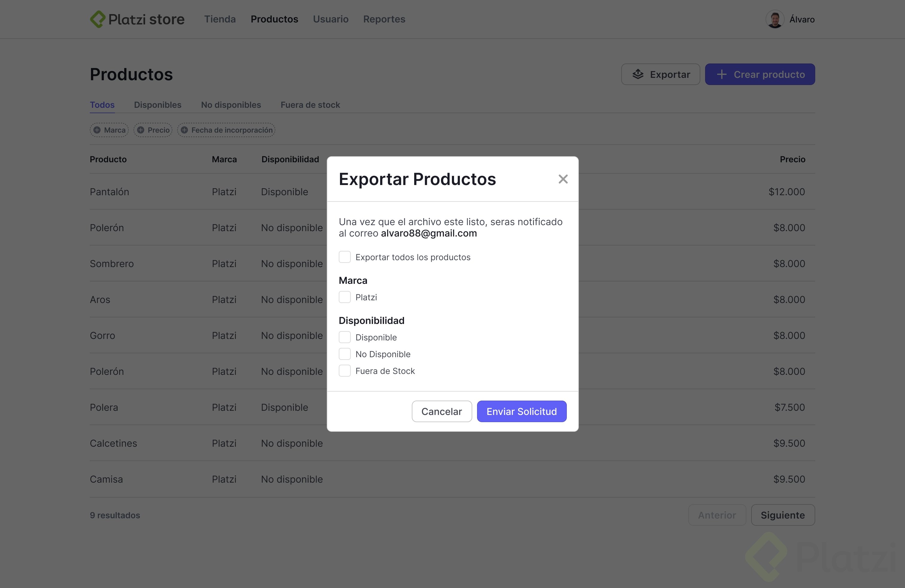The image size is (905, 588).
Task: Enable the Platzi brand checkbox
Action: click(x=344, y=297)
